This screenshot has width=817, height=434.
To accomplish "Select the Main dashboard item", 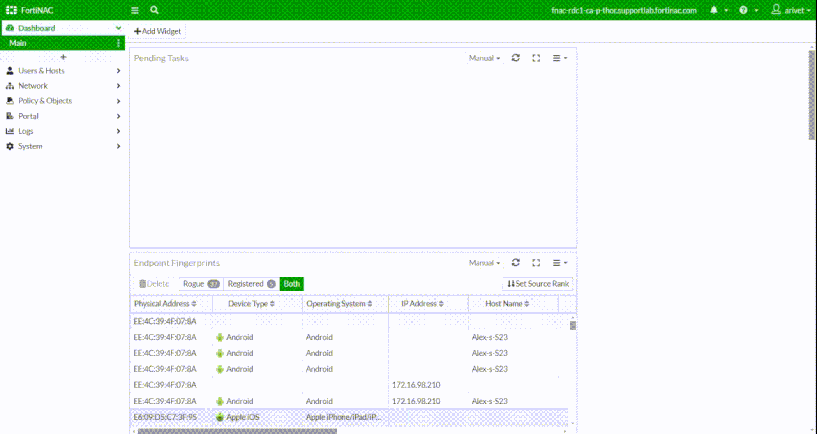I will click(63, 43).
